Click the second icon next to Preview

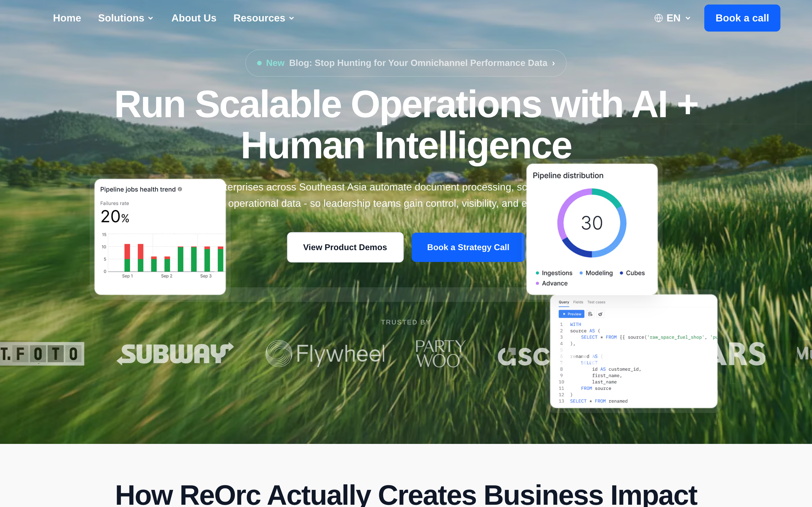(590, 314)
